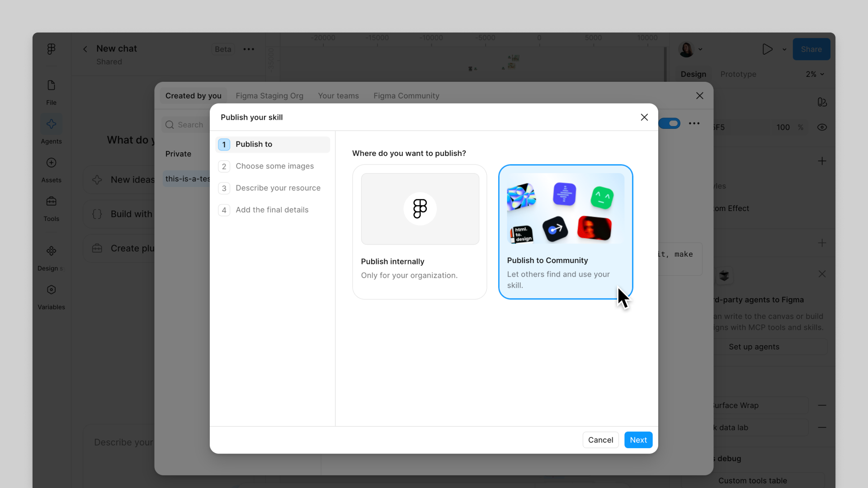868x488 pixels.
Task: Click the Community plugins thumbnail image
Action: tap(565, 208)
